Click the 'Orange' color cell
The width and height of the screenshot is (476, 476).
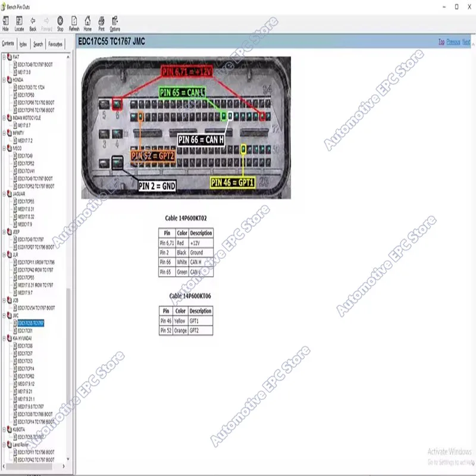click(180, 331)
